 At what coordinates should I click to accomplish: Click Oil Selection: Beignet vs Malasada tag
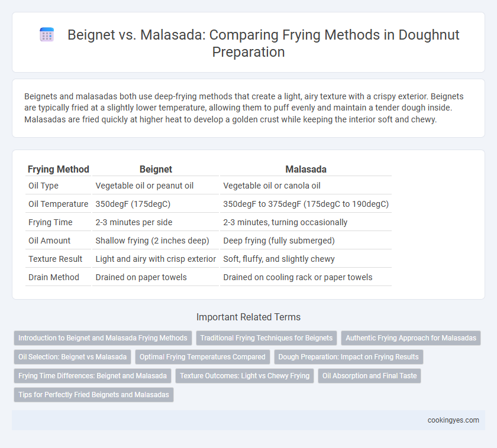[72, 357]
